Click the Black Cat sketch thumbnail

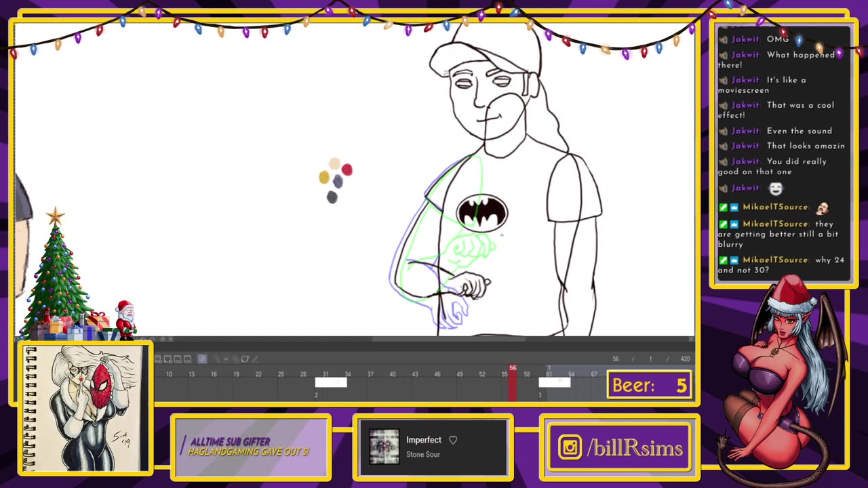(x=85, y=408)
